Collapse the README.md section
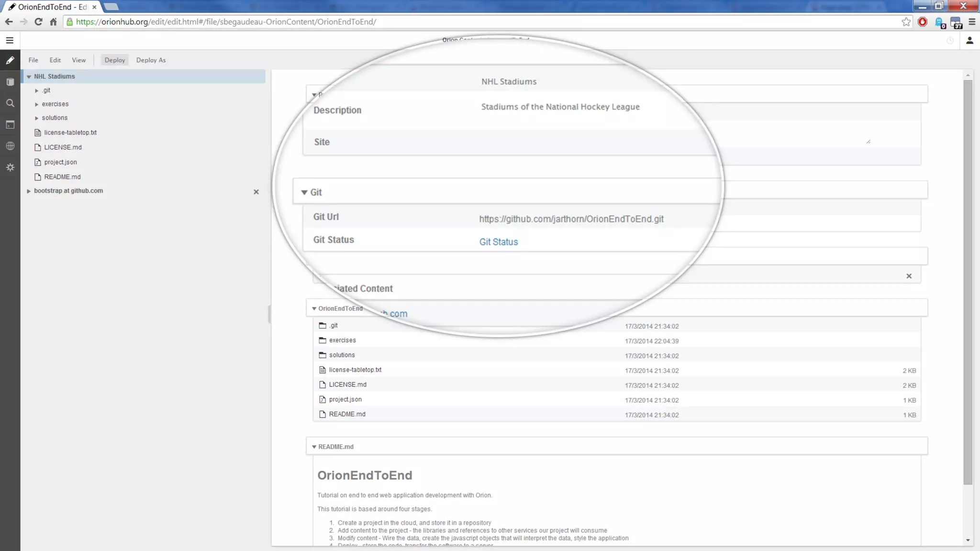The height and width of the screenshot is (551, 980). (314, 447)
